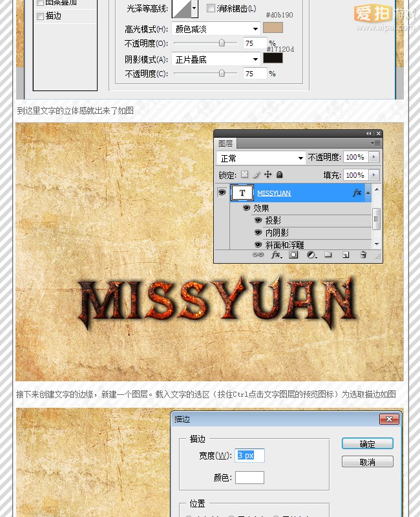Toggle the 投影 drop shadow effect eye
420x517 pixels.
(258, 220)
